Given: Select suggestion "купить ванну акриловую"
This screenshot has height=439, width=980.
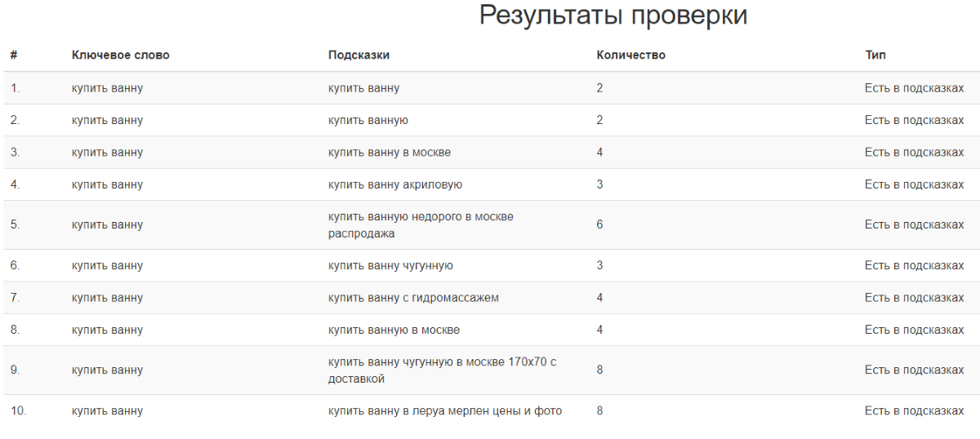Looking at the screenshot, I should point(394,184).
